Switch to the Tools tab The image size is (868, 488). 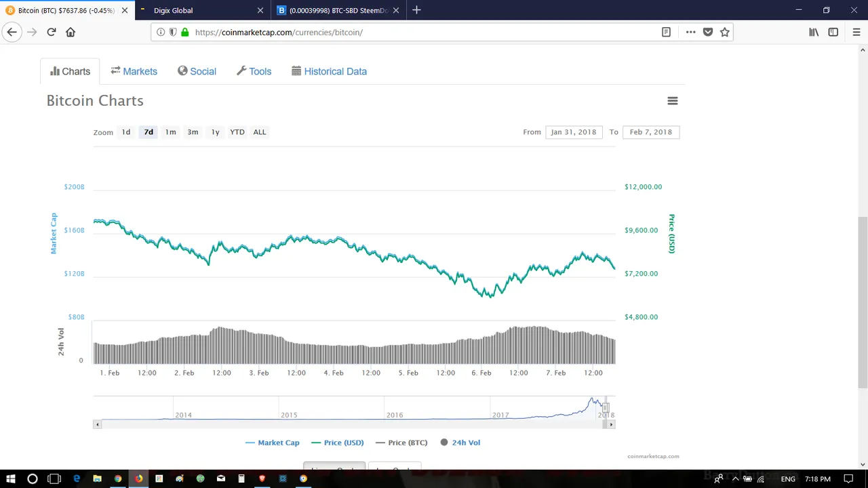pos(254,71)
